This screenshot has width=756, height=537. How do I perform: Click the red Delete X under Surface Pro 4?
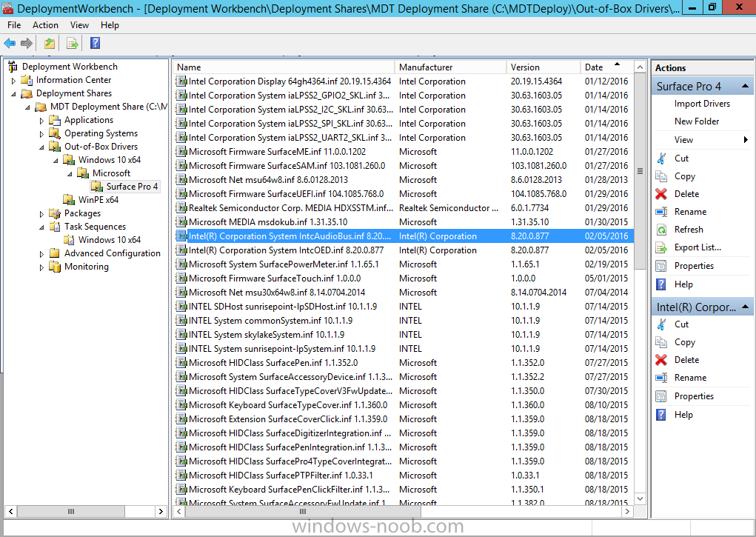pyautogui.click(x=661, y=194)
